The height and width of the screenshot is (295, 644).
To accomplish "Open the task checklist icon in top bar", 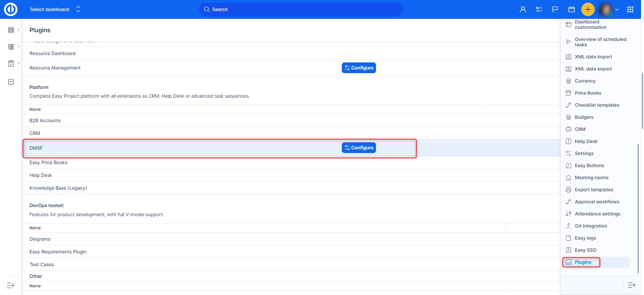I will pos(539,9).
